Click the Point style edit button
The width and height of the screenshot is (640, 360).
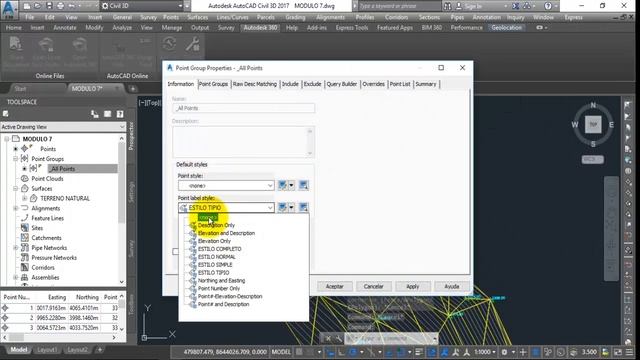coord(282,186)
